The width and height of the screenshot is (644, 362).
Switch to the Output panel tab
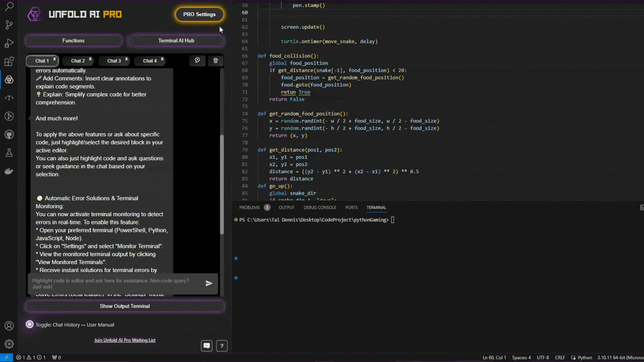pos(286,207)
